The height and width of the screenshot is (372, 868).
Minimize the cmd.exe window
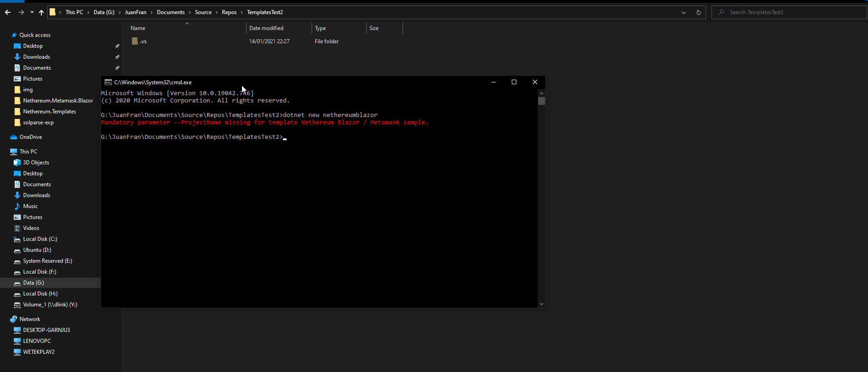click(493, 82)
